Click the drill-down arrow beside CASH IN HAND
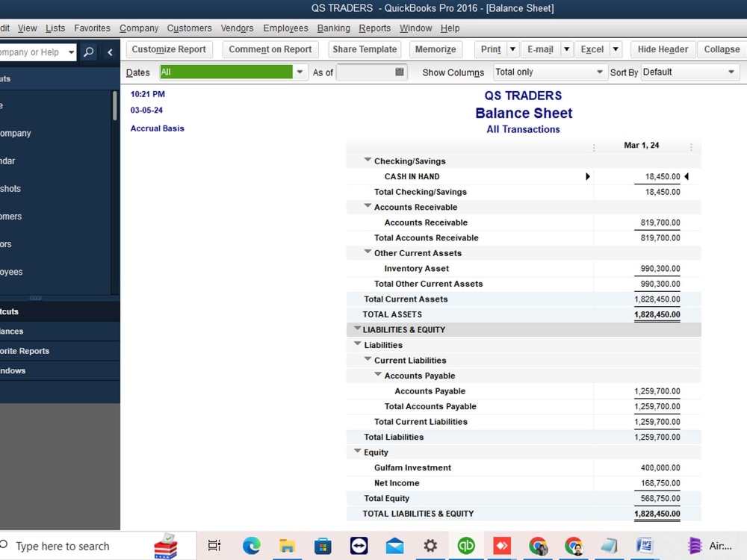Image resolution: width=747 pixels, height=560 pixels. (588, 176)
